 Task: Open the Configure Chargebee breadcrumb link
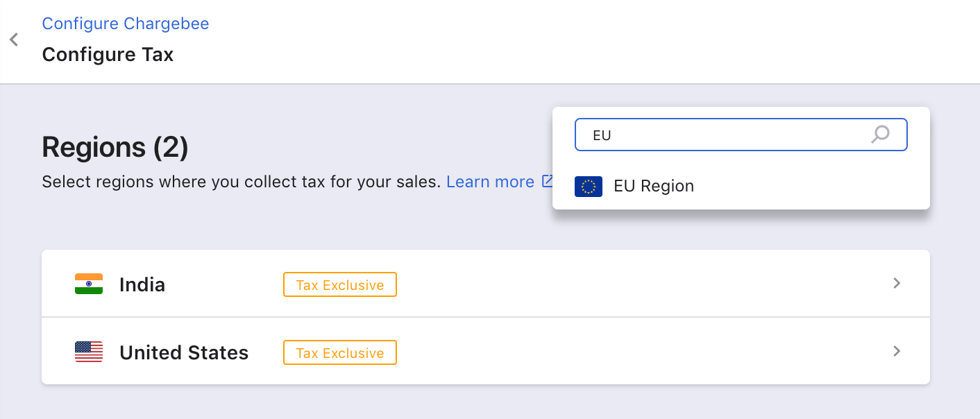tap(126, 24)
